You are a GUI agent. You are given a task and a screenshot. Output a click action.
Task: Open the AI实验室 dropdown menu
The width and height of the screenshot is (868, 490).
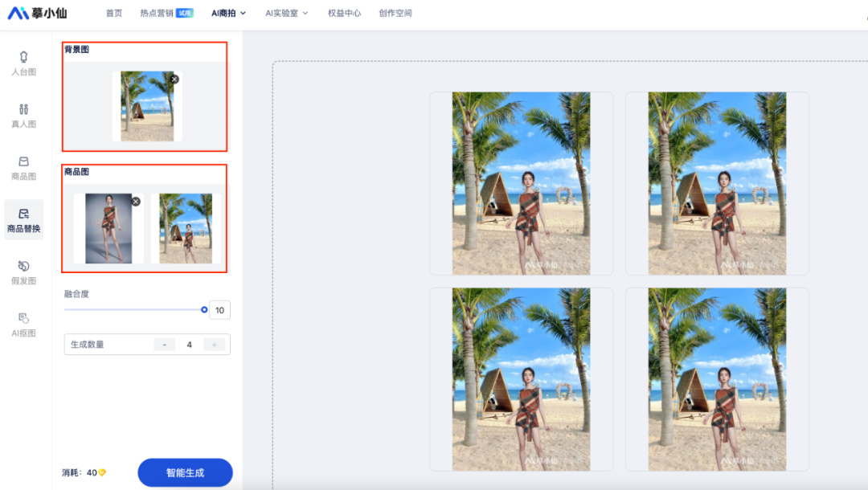point(286,13)
